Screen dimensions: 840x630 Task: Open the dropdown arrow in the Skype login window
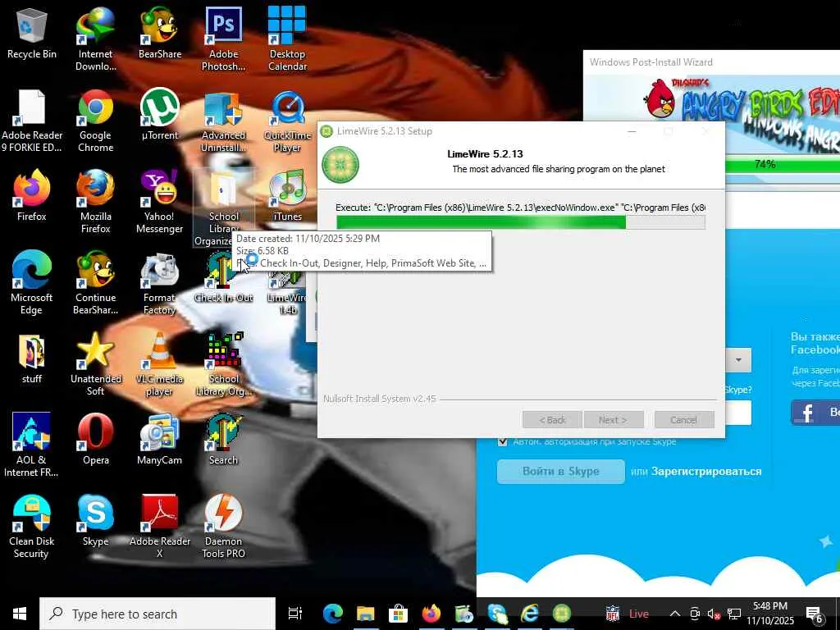(738, 360)
